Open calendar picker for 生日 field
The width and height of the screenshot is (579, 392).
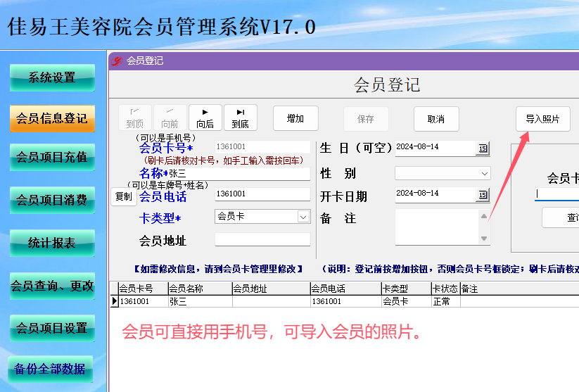point(482,148)
